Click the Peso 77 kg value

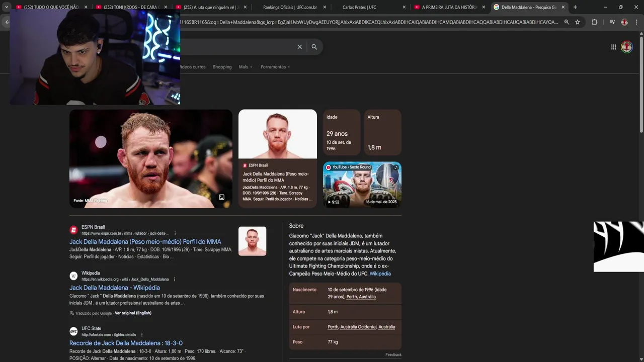333,342
